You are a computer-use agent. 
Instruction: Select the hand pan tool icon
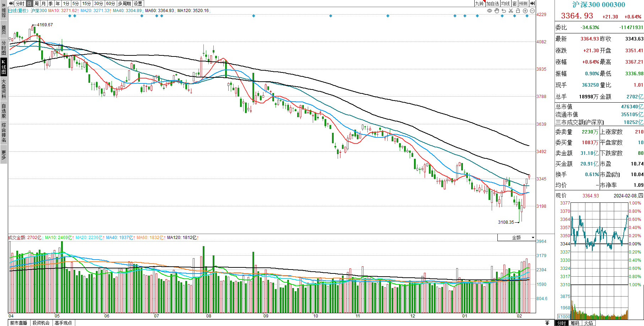[x=497, y=11]
